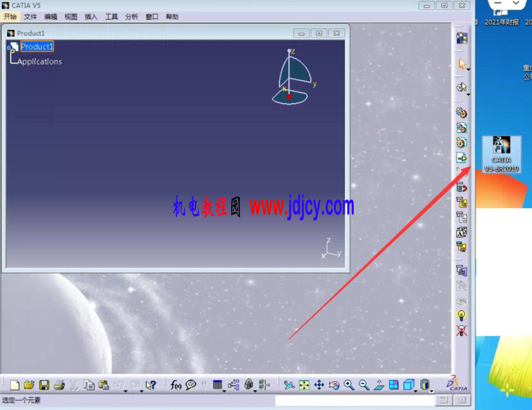Click the shading cylinder view mode icon
Viewport: 532px width, 410px height.
pyautogui.click(x=424, y=385)
